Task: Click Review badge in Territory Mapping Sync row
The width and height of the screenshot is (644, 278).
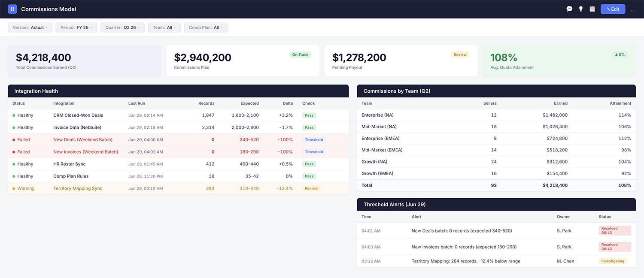Action: click(x=311, y=188)
